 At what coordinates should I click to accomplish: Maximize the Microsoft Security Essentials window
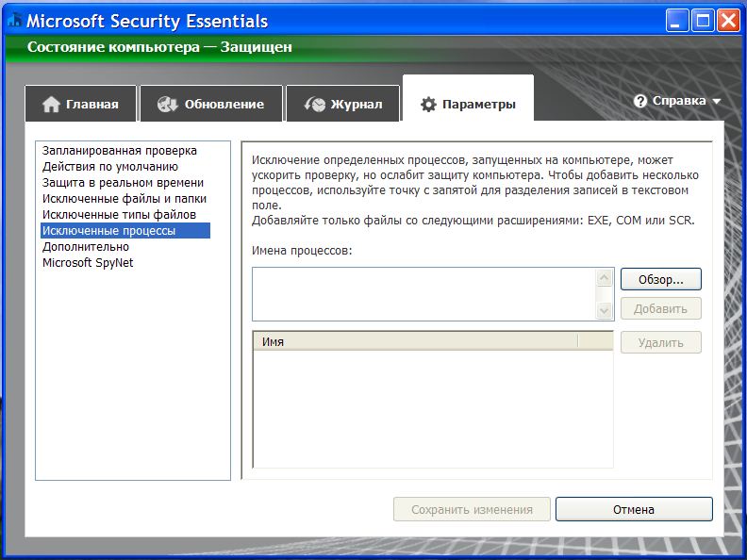coord(703,21)
